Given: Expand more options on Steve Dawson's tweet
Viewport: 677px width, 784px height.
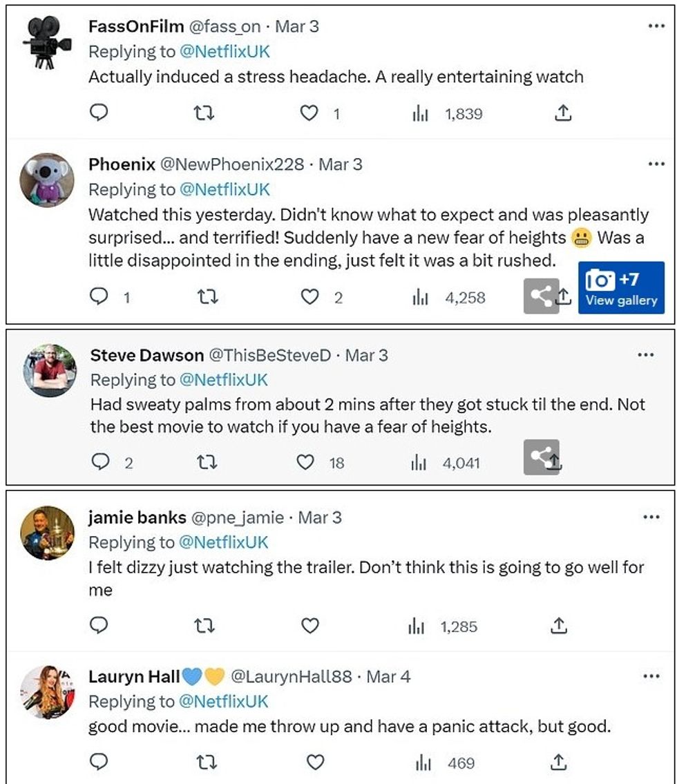Looking at the screenshot, I should [645, 355].
